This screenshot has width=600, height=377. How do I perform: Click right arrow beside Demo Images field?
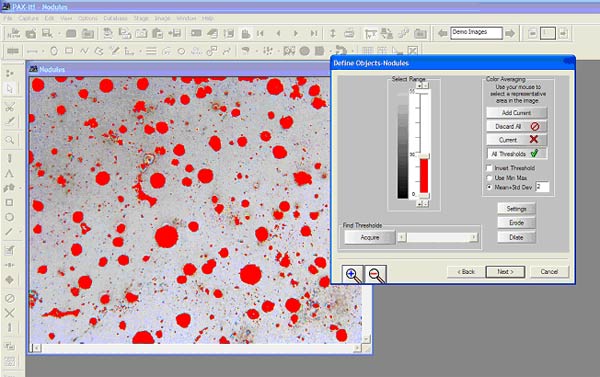pyautogui.click(x=510, y=33)
